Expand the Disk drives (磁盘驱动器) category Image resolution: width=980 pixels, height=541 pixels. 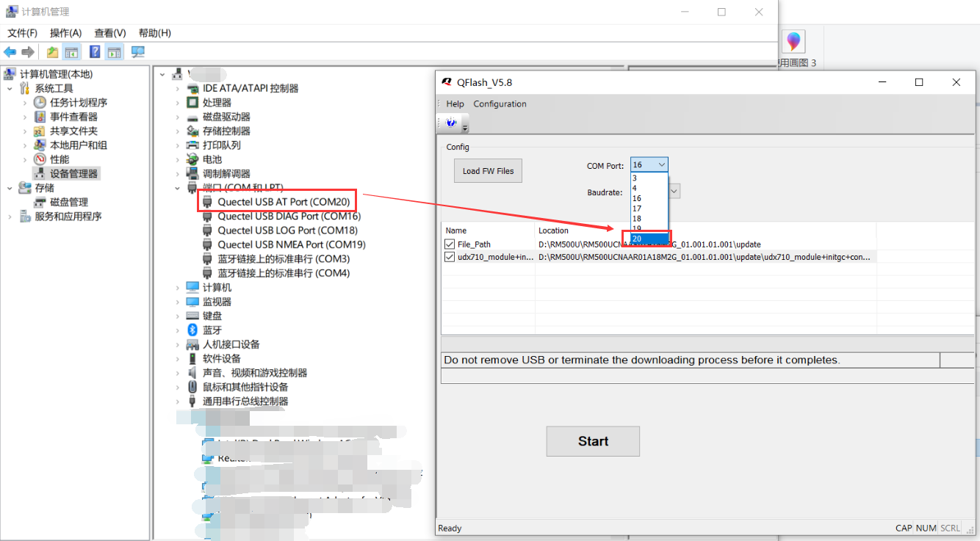pos(177,117)
